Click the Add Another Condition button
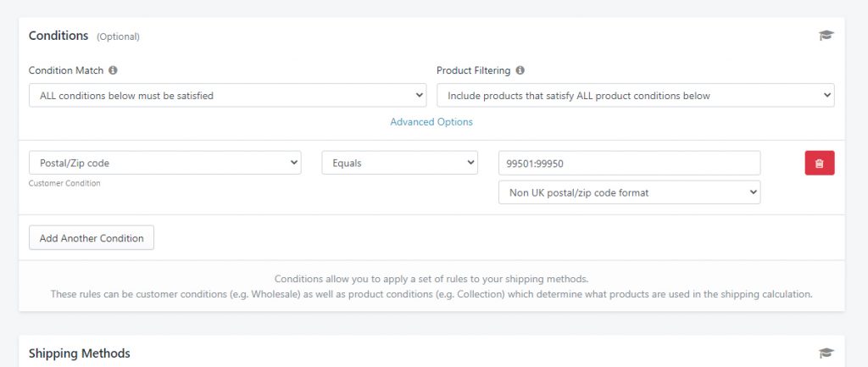This screenshot has height=367, width=868. (92, 237)
